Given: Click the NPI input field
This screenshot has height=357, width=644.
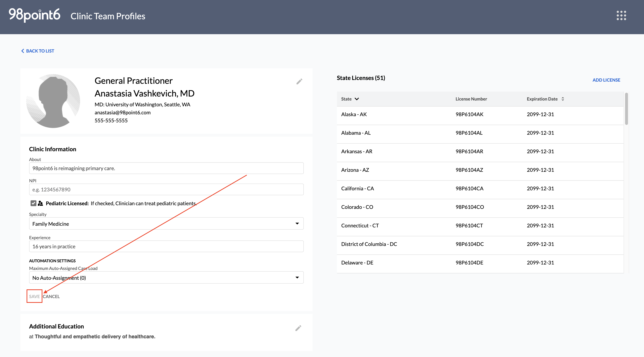Looking at the screenshot, I should click(x=166, y=189).
